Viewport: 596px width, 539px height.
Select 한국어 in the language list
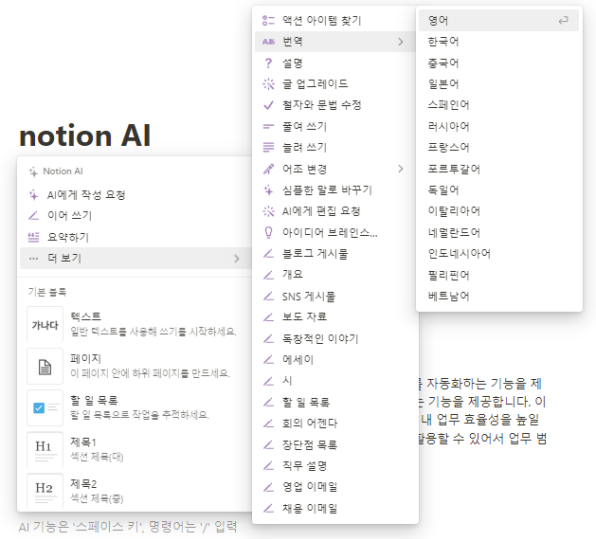pyautogui.click(x=499, y=41)
